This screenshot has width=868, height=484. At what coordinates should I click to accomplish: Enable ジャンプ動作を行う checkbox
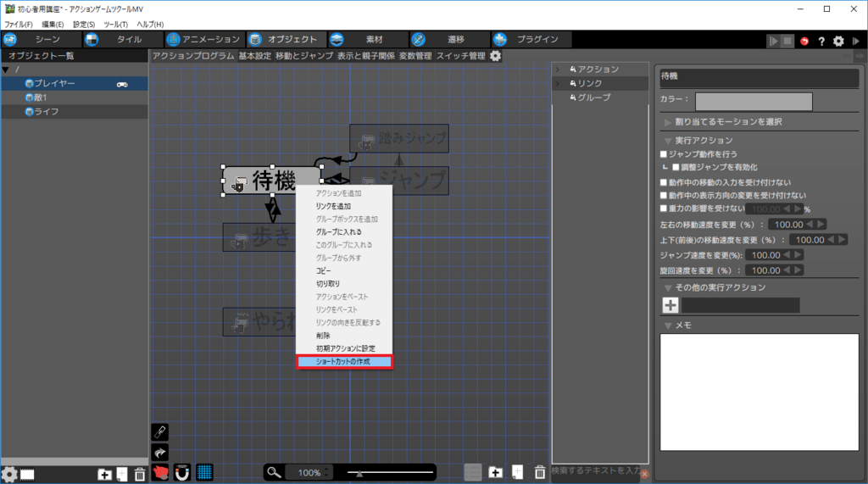(x=664, y=154)
